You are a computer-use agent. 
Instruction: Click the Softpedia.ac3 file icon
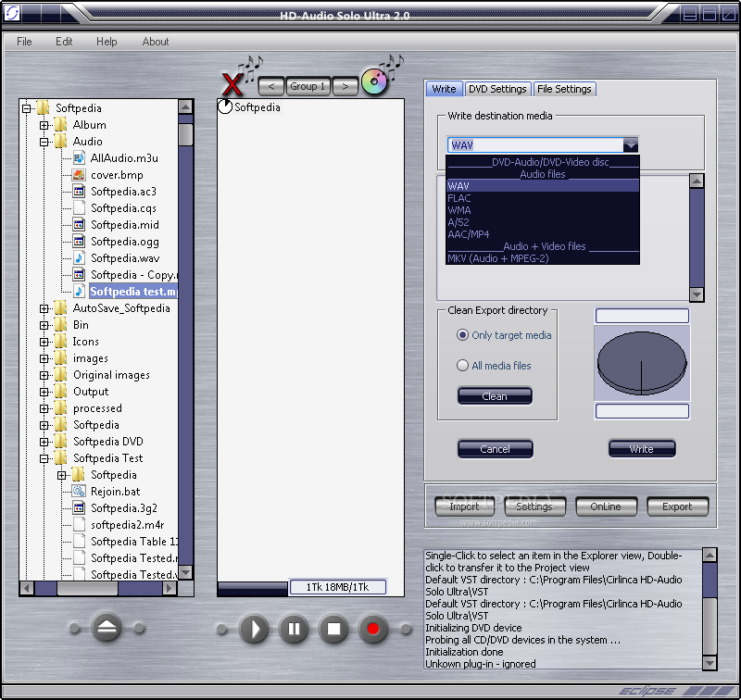pyautogui.click(x=79, y=192)
